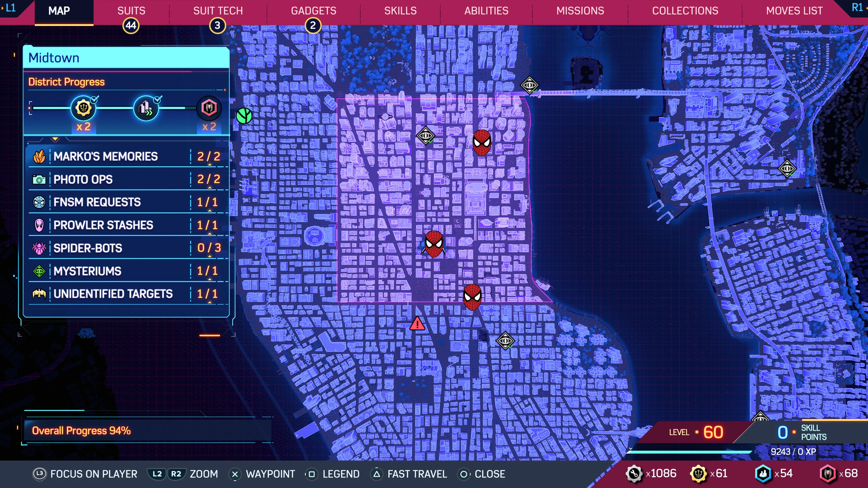Click the Prowler Stashes mask icon
The height and width of the screenshot is (488, 868).
(39, 225)
